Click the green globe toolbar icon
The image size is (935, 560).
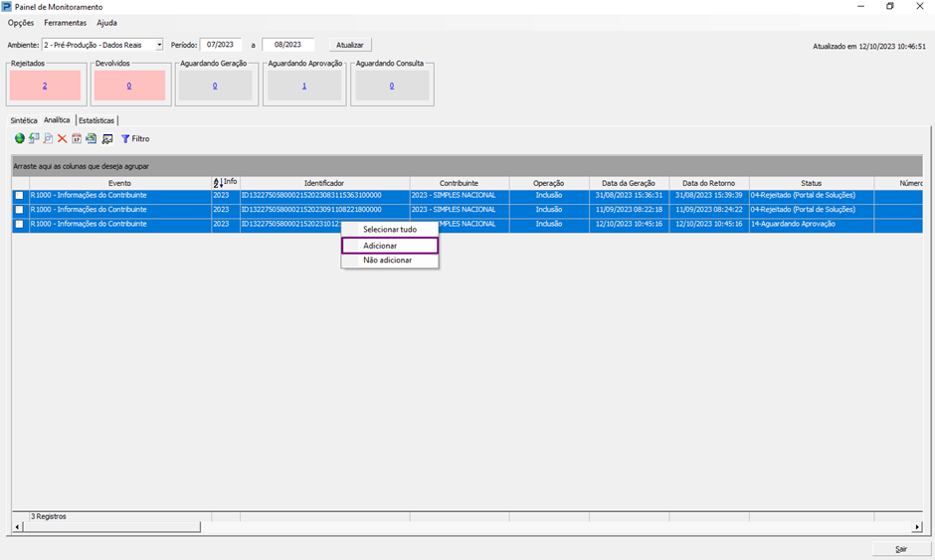[19, 139]
